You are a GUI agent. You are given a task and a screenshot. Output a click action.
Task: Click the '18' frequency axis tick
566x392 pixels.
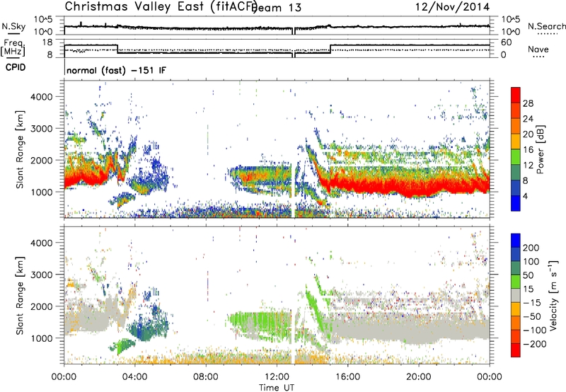click(47, 42)
